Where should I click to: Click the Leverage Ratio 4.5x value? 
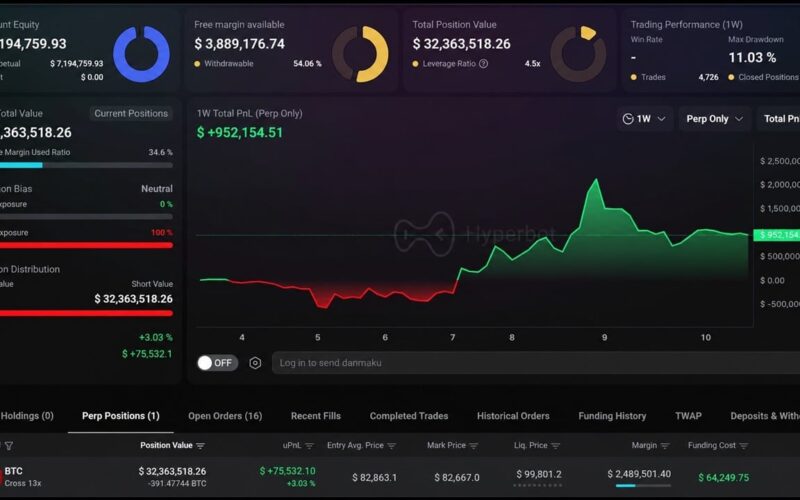(x=532, y=64)
